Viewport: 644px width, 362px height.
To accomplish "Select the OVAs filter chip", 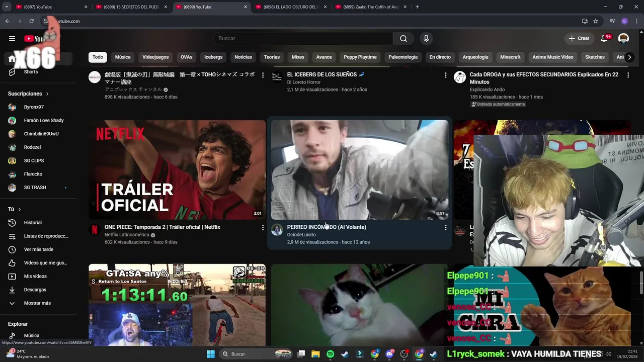I will click(186, 57).
